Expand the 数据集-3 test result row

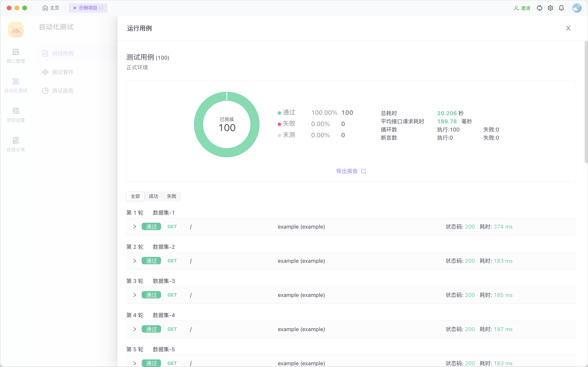tap(135, 295)
